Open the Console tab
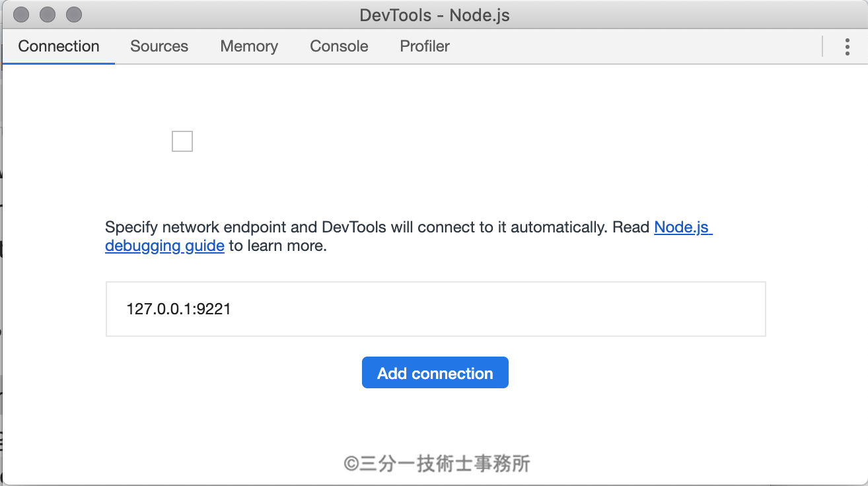This screenshot has height=486, width=868. pos(339,46)
